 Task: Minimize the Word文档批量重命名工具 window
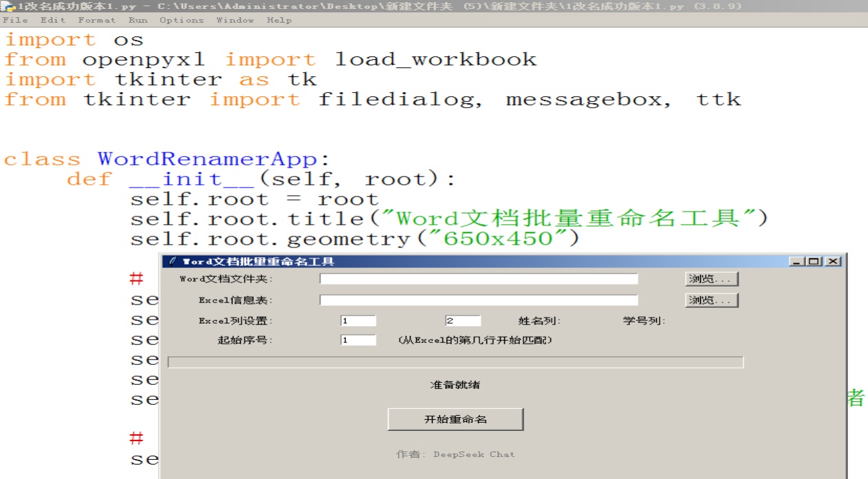pos(796,262)
